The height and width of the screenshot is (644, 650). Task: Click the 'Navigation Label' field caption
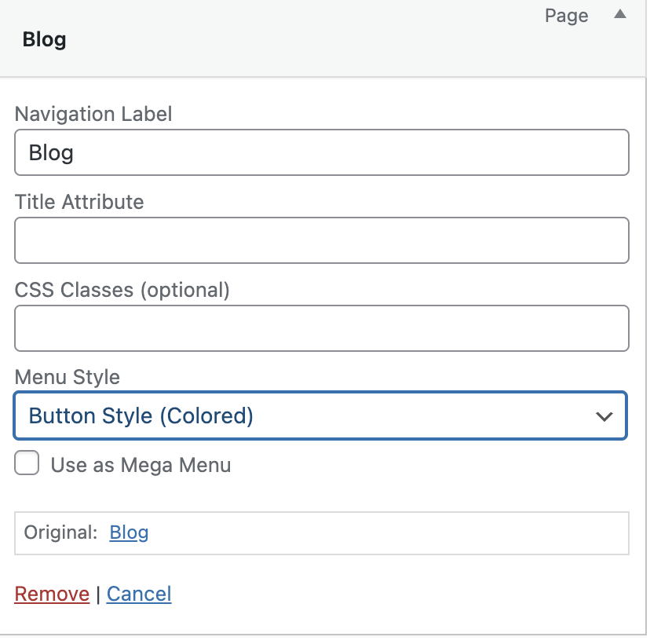pyautogui.click(x=93, y=114)
